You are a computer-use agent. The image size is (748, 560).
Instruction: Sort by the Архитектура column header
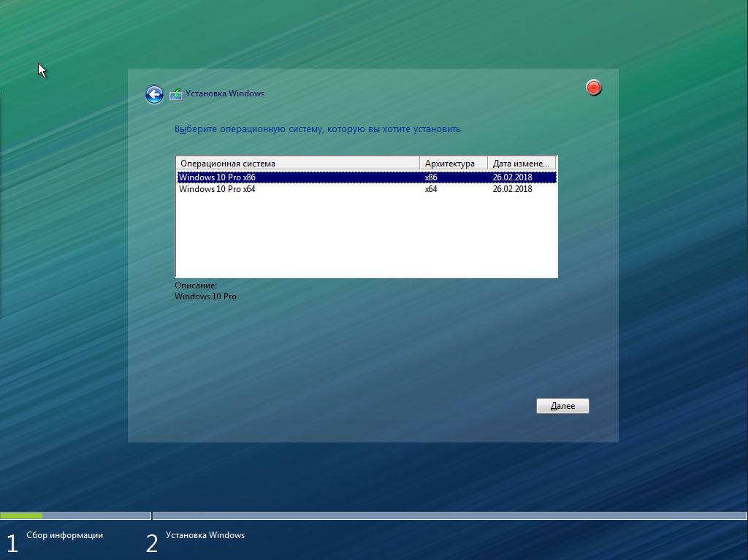pyautogui.click(x=454, y=163)
